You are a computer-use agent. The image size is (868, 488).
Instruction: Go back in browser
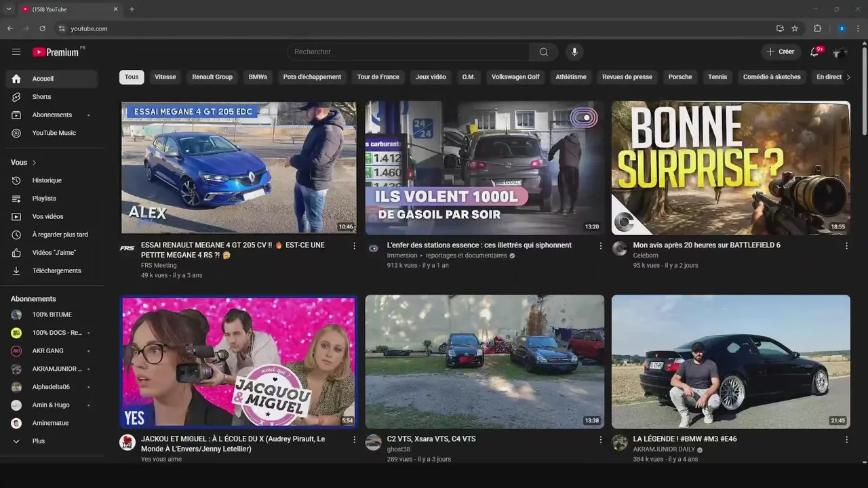(9, 28)
